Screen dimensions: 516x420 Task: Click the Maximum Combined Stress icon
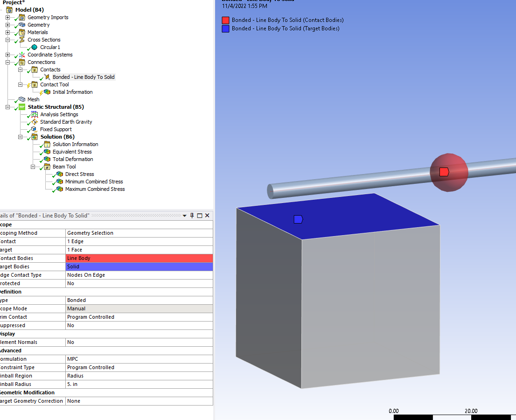click(x=60, y=189)
